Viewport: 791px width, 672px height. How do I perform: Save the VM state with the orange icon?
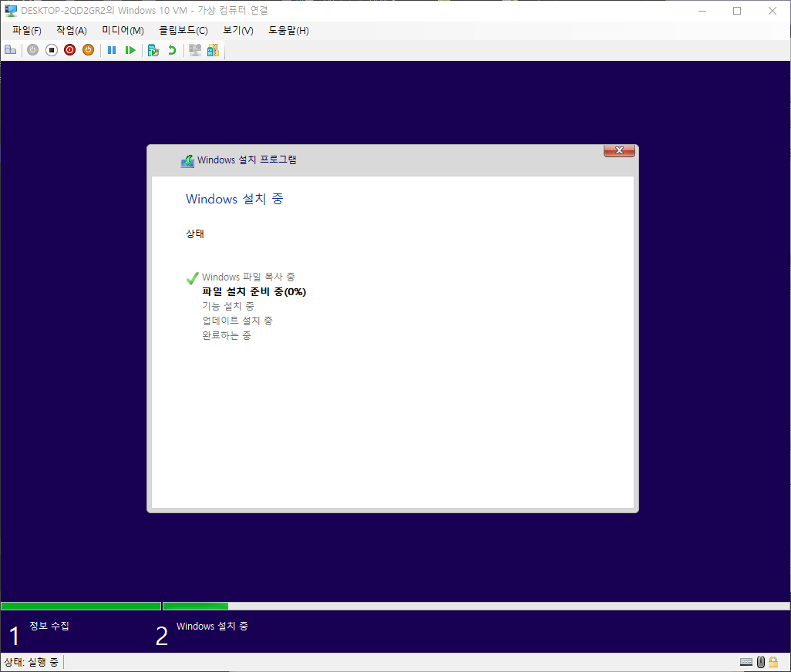[x=89, y=50]
